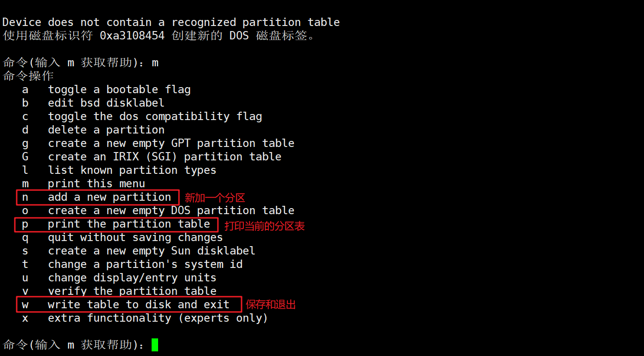Click the 'delete a partition' line

(x=106, y=130)
